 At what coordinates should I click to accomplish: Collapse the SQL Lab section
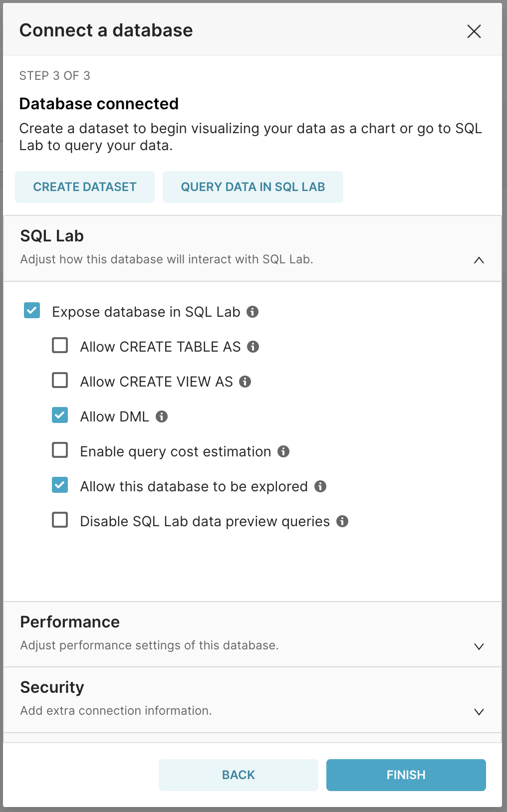(x=479, y=260)
